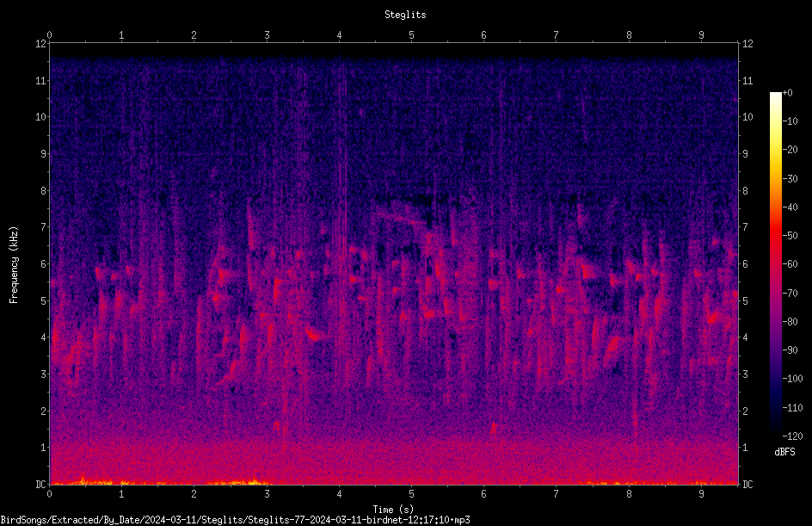Click the file path text at the bottom
Image resolution: width=812 pixels, height=526 pixels.
pos(235,520)
